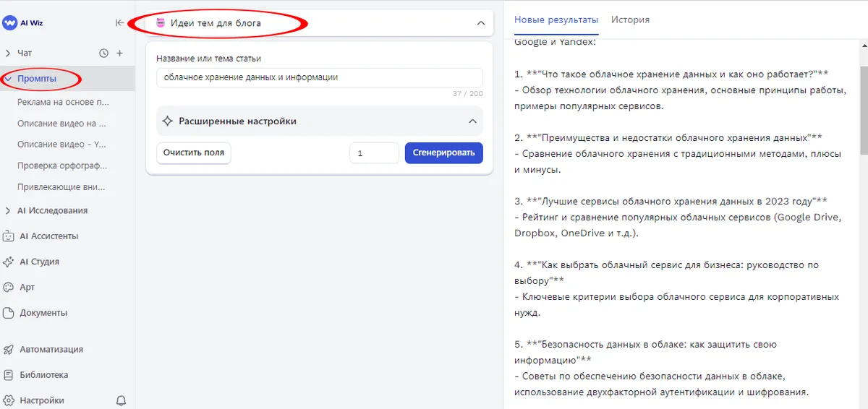The image size is (868, 409).
Task: Open chat history clock icon
Action: pyautogui.click(x=103, y=53)
